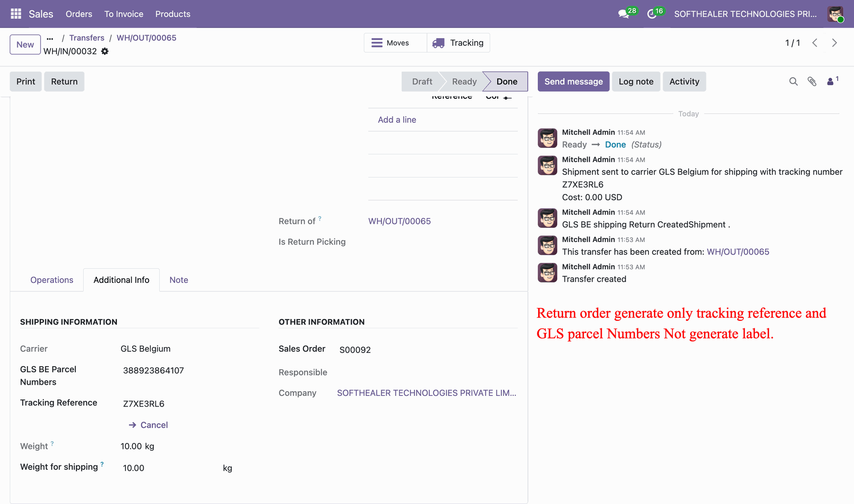Open the followers person icon
The image size is (854, 504).
tap(830, 81)
